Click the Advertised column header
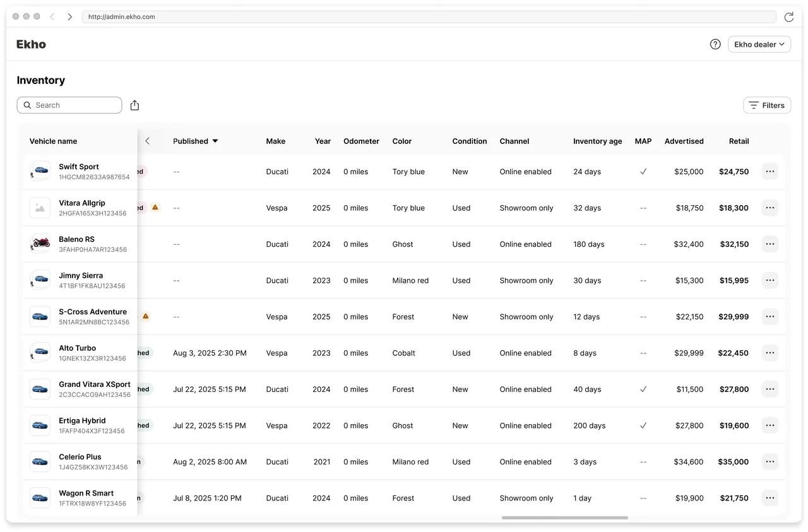The height and width of the screenshot is (532, 808). point(684,141)
